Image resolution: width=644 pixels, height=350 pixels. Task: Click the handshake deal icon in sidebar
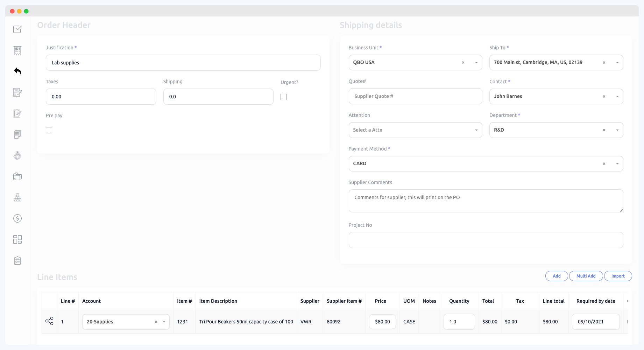(x=17, y=155)
